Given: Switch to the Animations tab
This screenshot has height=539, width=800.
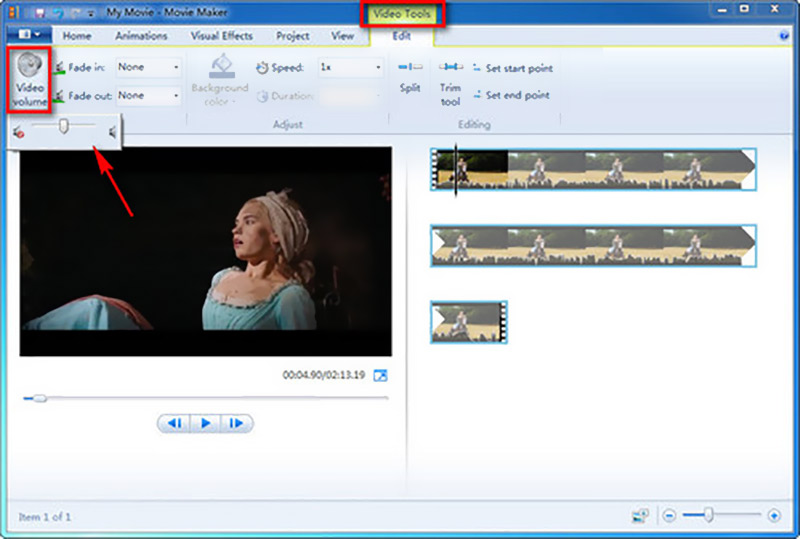Looking at the screenshot, I should click(x=141, y=36).
